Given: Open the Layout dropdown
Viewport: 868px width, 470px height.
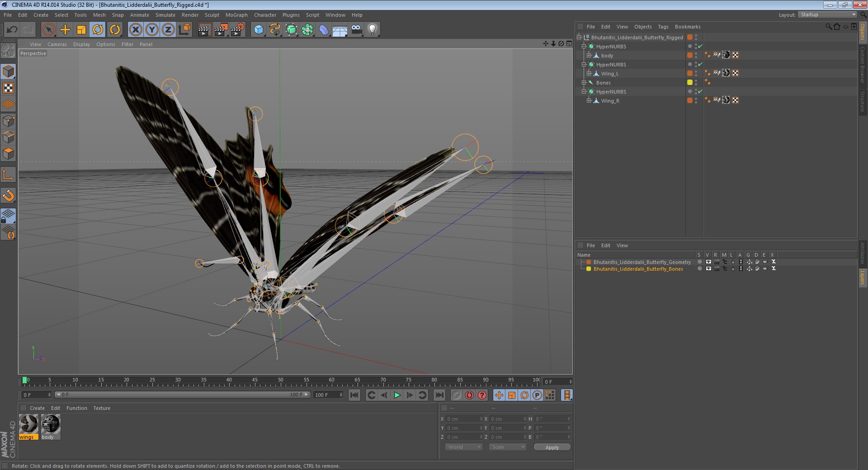Looking at the screenshot, I should (x=828, y=15).
